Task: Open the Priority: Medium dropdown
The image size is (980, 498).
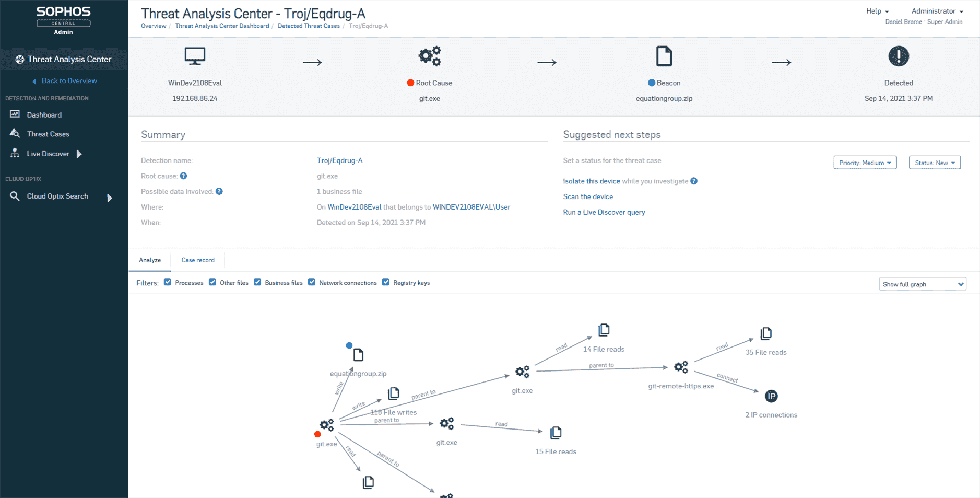Action: click(x=865, y=163)
